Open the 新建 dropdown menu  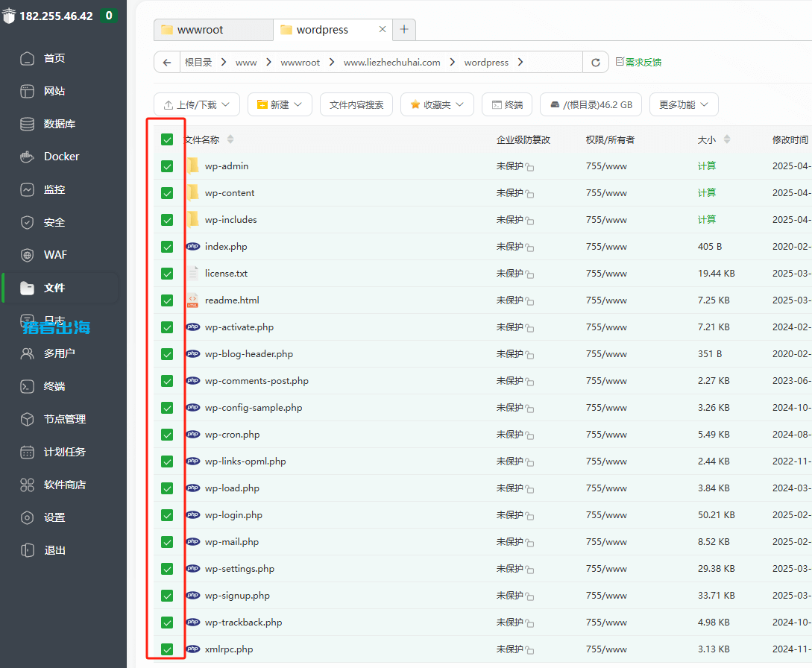[x=280, y=105]
